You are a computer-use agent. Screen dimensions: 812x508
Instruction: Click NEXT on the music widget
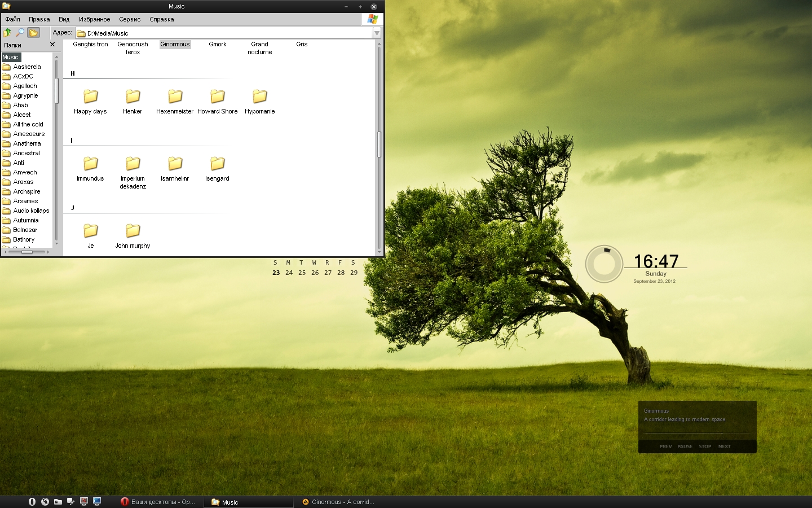[724, 446]
